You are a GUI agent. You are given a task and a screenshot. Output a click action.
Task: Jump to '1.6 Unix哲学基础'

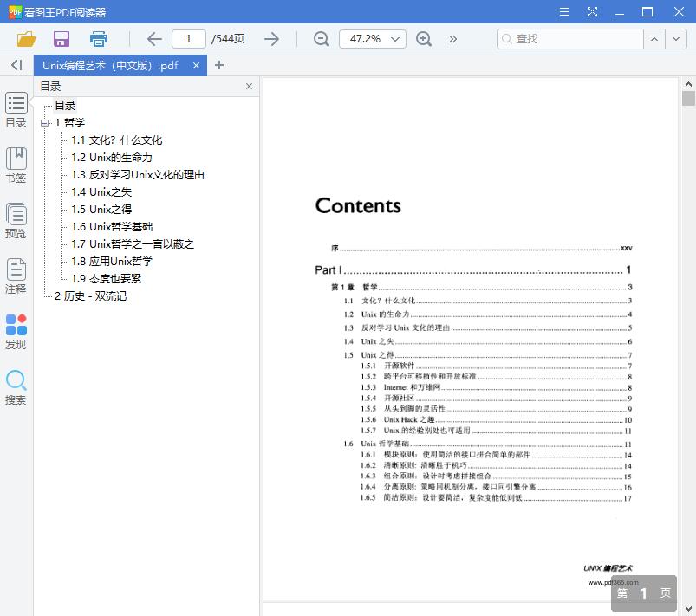pyautogui.click(x=112, y=227)
